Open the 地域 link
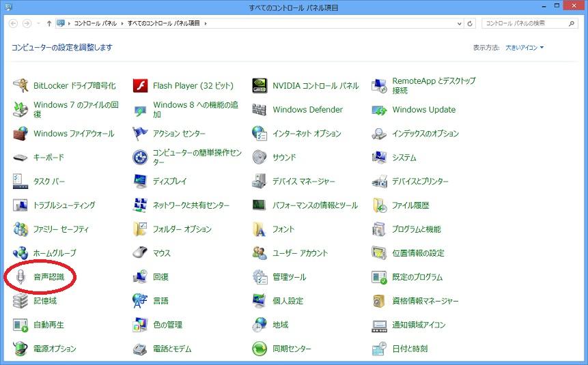The height and width of the screenshot is (365, 588). pos(280,325)
